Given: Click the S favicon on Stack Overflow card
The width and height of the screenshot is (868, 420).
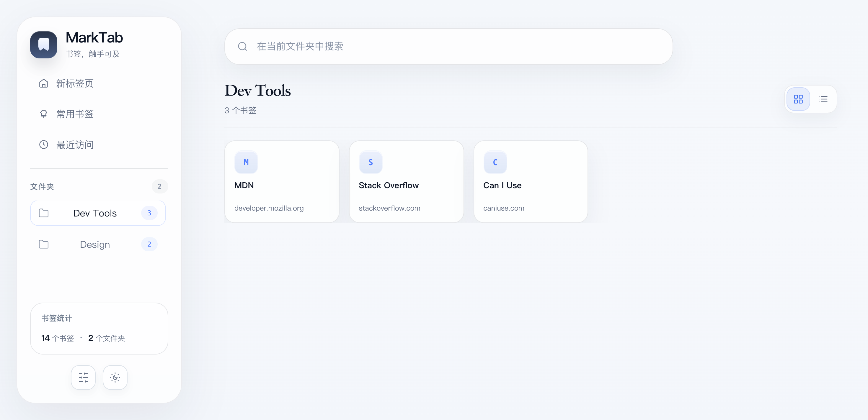Looking at the screenshot, I should tap(371, 162).
